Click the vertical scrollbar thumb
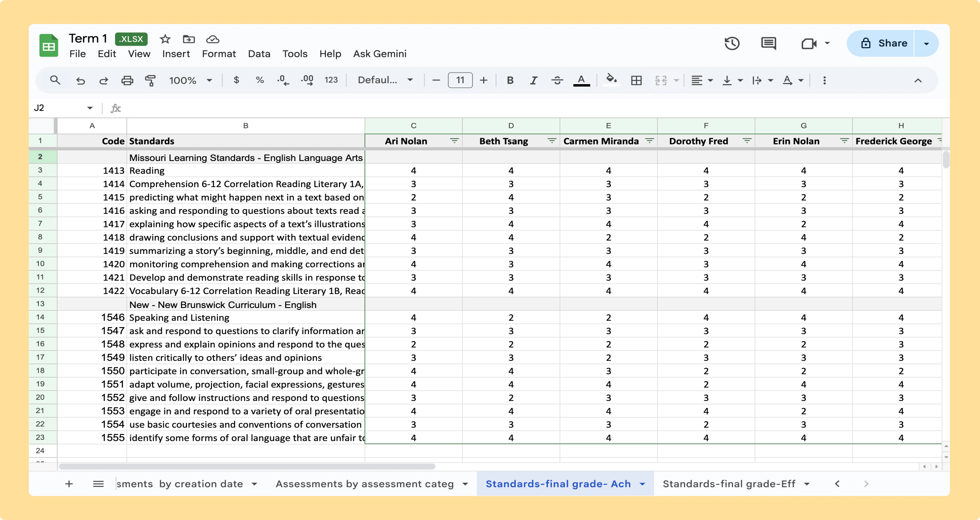Viewport: 980px width, 520px height. click(946, 160)
